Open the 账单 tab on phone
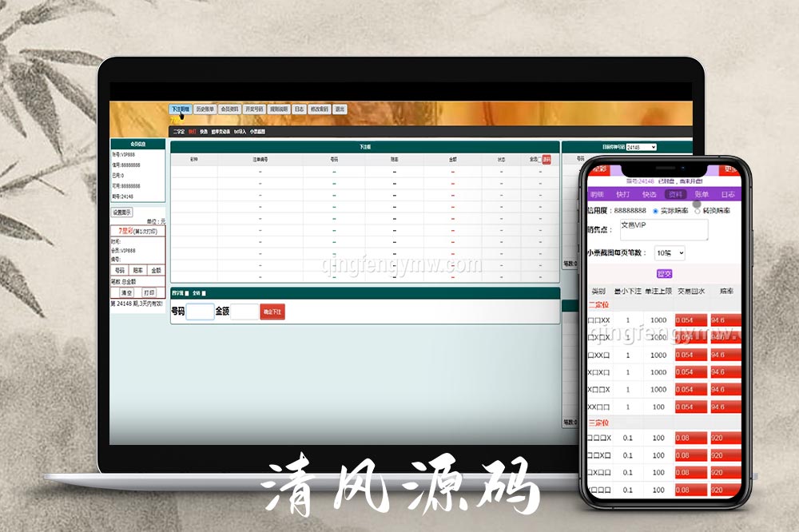Image resolution: width=799 pixels, height=532 pixels. [x=702, y=194]
